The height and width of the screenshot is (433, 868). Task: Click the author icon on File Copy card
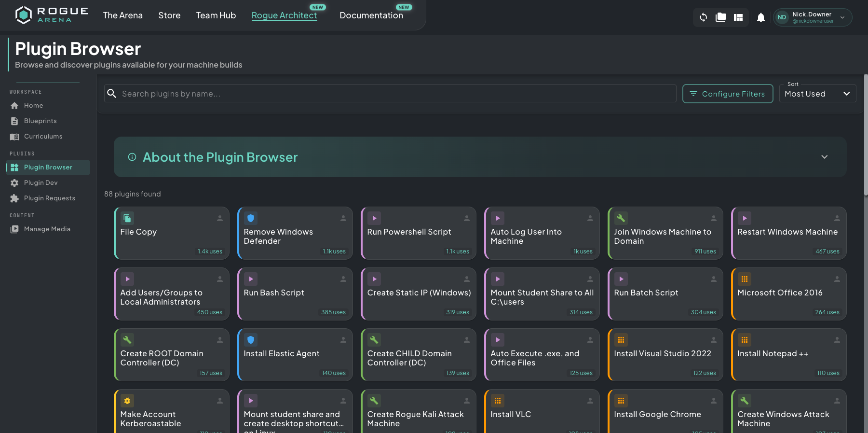coord(220,218)
